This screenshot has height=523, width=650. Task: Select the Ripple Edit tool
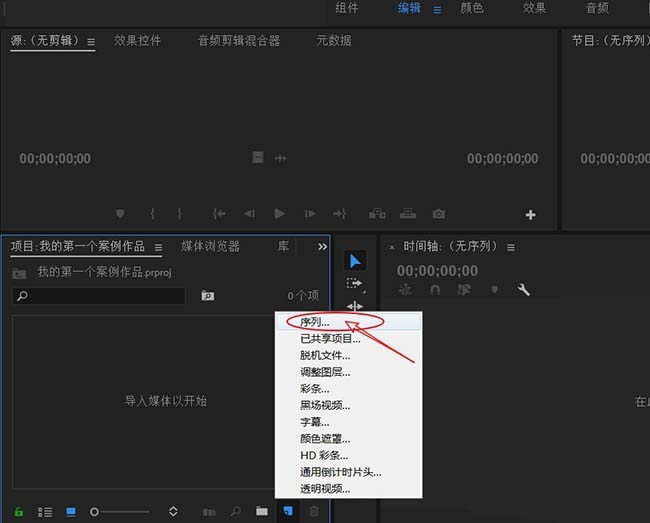click(355, 306)
